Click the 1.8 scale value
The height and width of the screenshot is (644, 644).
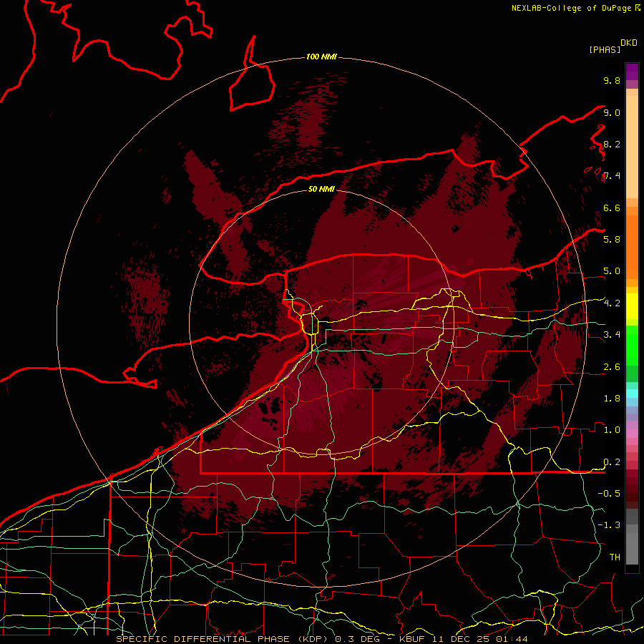612,398
